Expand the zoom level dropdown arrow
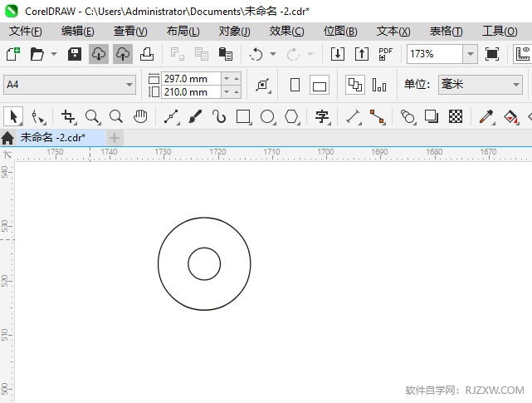 (x=471, y=54)
